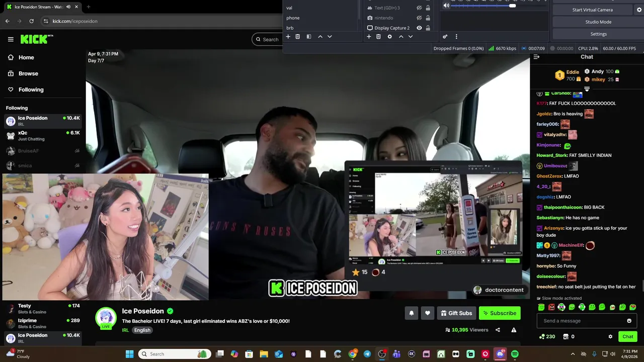Move source down in OBS sources panel
Viewport: 644px width, 362px height.
pyautogui.click(x=411, y=37)
